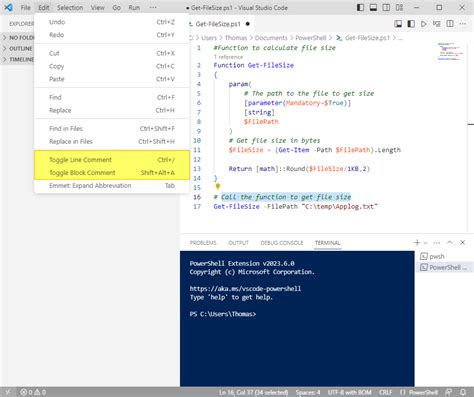Open the File menu
This screenshot has width=474, height=397.
pyautogui.click(x=25, y=7)
